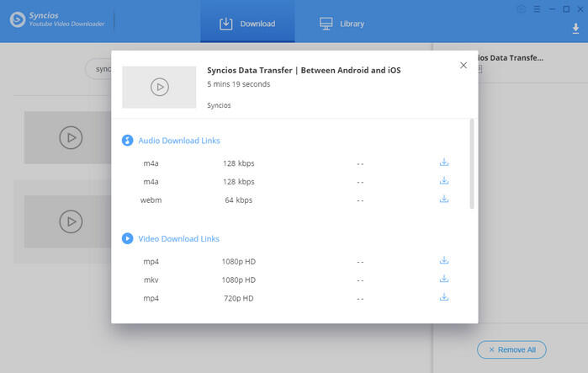The width and height of the screenshot is (588, 373).
Task: Click the settings gear in title bar
Action: [x=522, y=9]
